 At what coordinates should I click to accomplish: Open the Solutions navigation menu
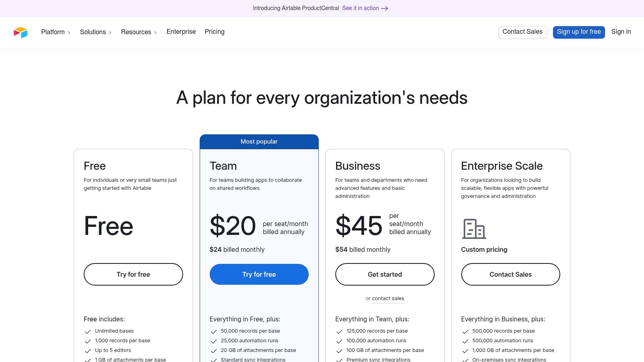(96, 32)
